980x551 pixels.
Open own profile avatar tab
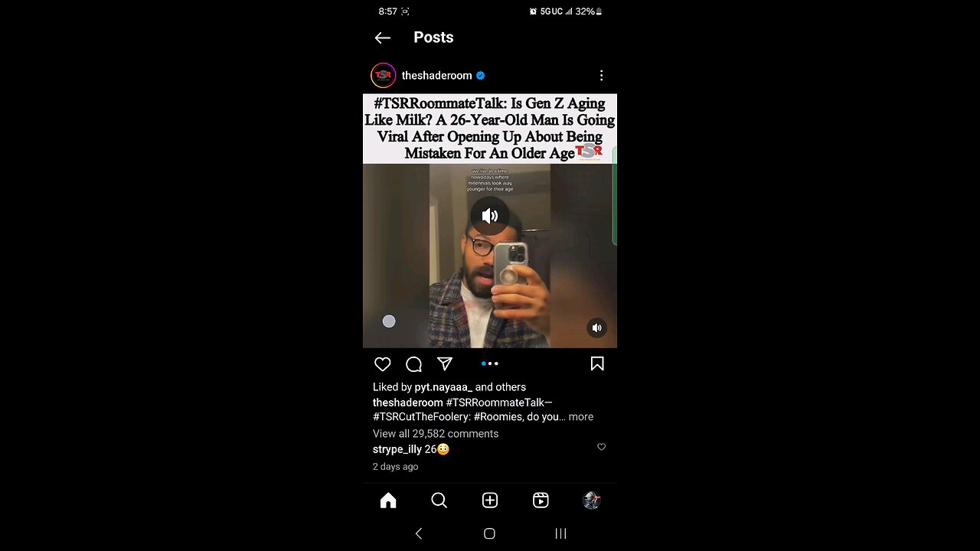[591, 500]
